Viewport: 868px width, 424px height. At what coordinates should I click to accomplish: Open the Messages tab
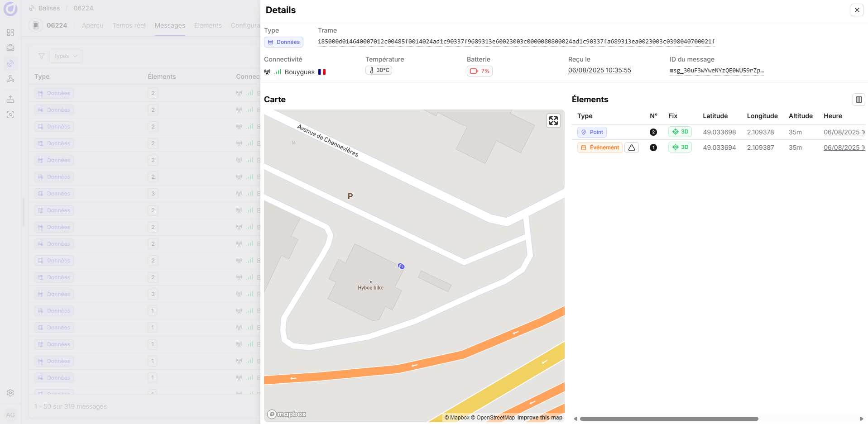point(170,25)
